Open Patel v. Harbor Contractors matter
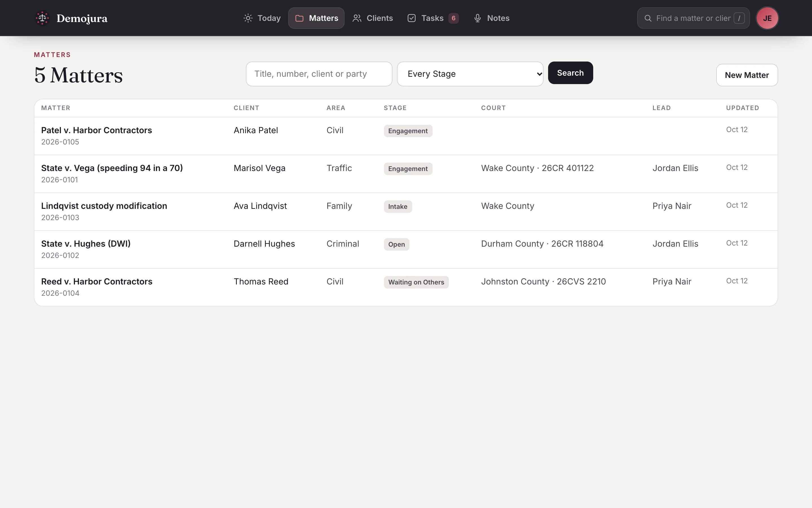This screenshot has height=508, width=812. [x=96, y=130]
